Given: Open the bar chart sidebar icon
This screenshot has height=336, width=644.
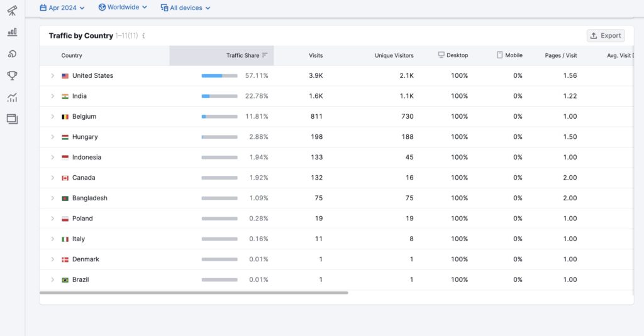Looking at the screenshot, I should tap(12, 32).
